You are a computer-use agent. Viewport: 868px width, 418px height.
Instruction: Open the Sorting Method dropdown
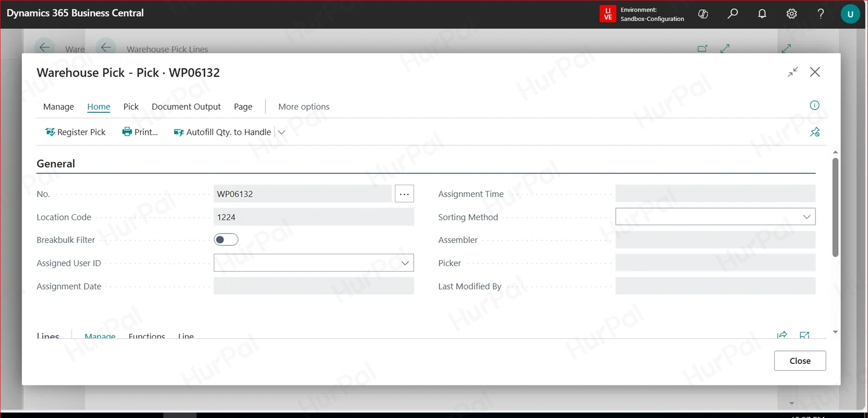point(807,217)
